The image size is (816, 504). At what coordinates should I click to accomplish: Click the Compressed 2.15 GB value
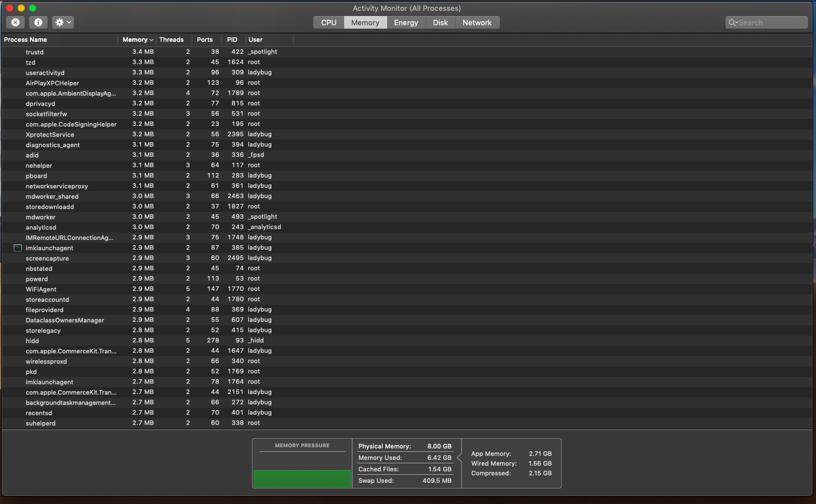(540, 473)
